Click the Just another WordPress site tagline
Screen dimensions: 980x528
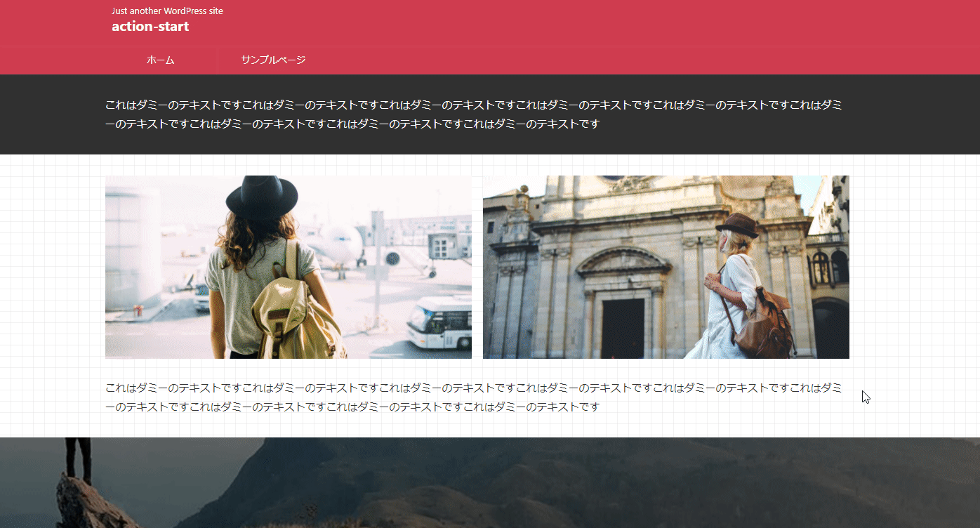point(167,11)
